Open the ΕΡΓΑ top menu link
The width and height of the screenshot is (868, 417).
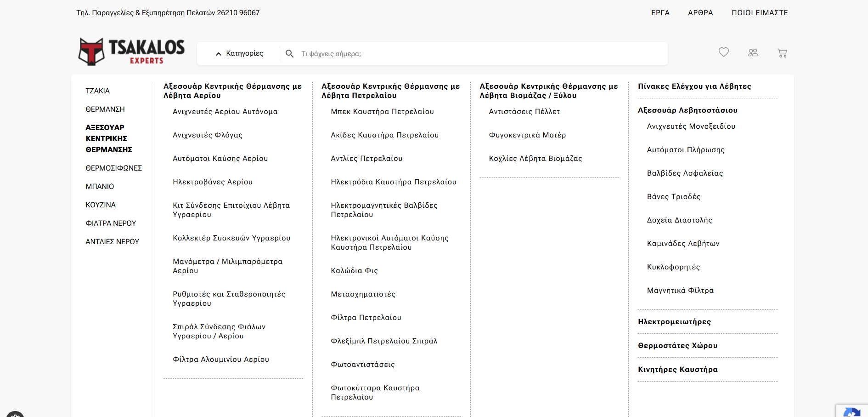[x=660, y=13]
